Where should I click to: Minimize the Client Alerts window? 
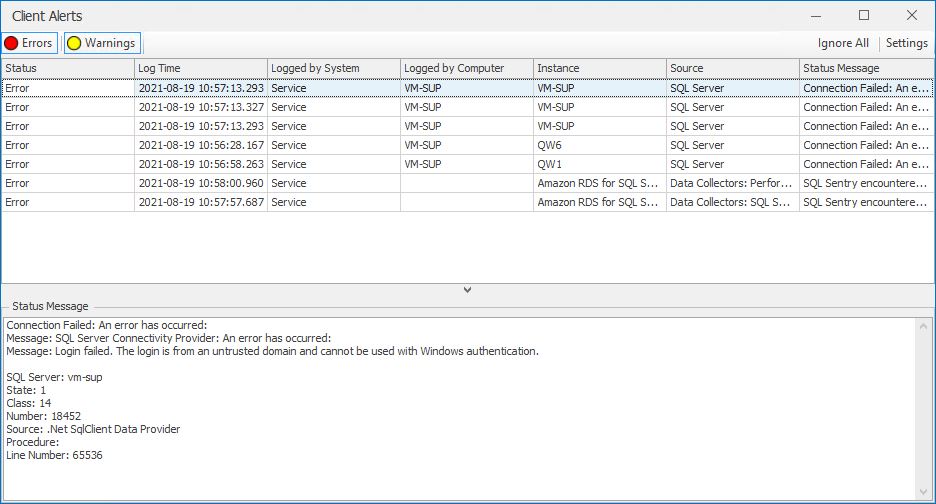[816, 16]
